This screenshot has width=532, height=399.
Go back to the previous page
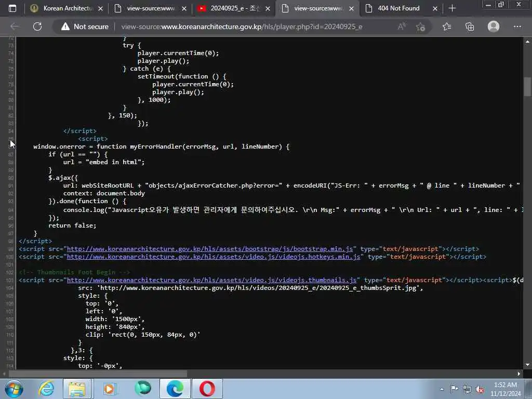(x=15, y=26)
